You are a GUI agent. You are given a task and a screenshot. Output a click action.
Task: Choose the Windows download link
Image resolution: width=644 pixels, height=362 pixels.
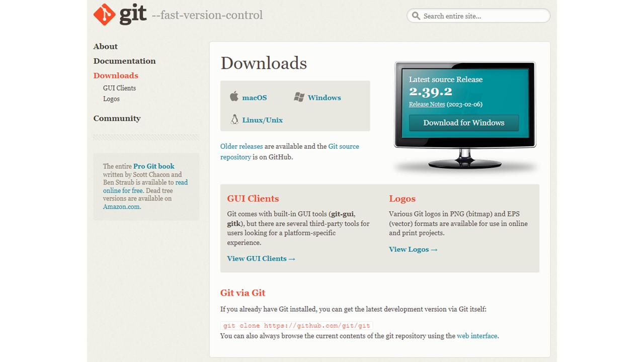click(x=324, y=98)
